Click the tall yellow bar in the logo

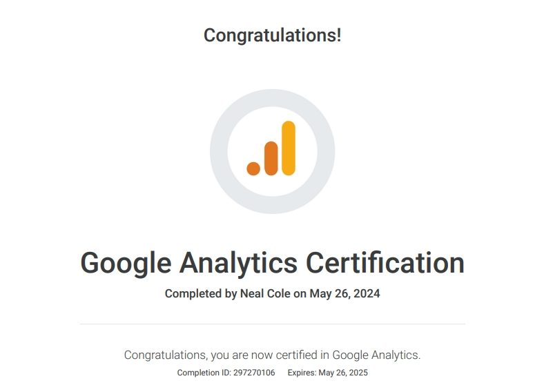[x=289, y=148]
